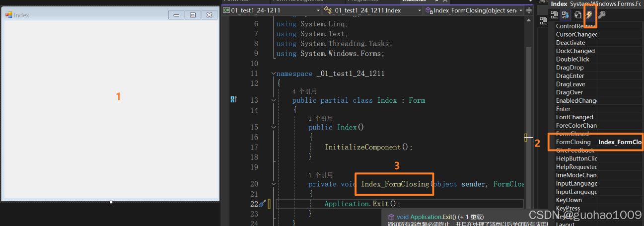Switch Properties panel to Events lightning view
The height and width of the screenshot is (226, 644).
pos(589,15)
